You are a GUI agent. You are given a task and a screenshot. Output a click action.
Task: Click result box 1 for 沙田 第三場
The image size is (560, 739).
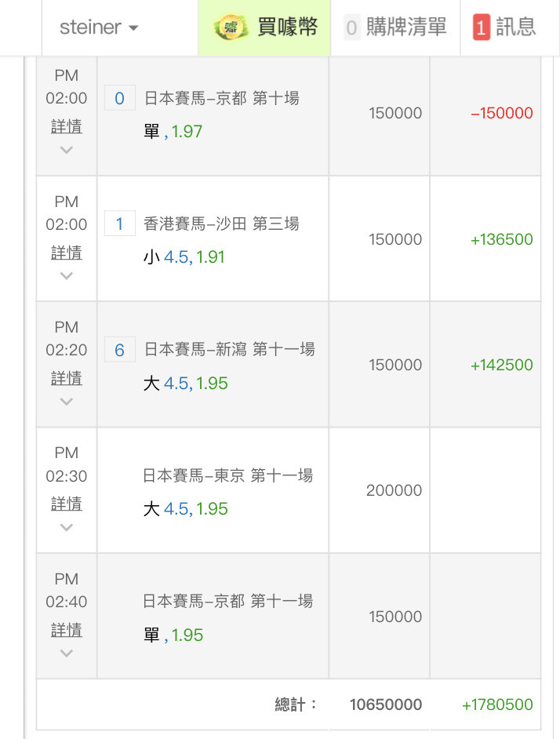click(120, 224)
